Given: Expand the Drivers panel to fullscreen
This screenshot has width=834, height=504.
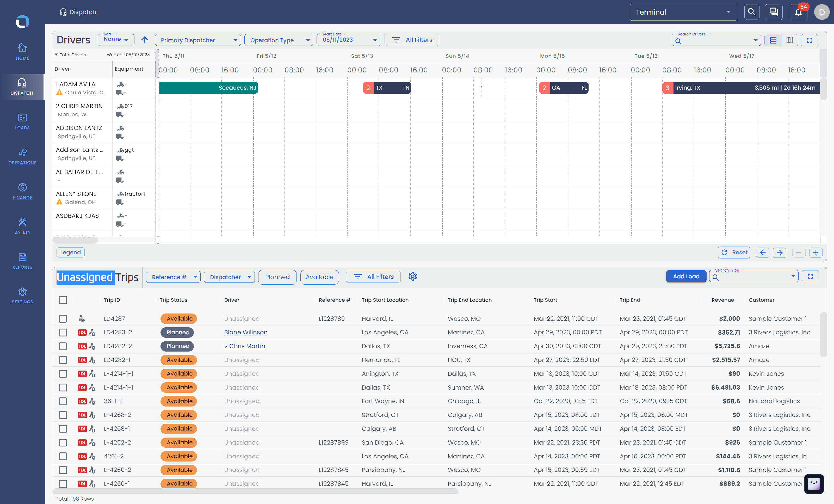Looking at the screenshot, I should tap(810, 40).
